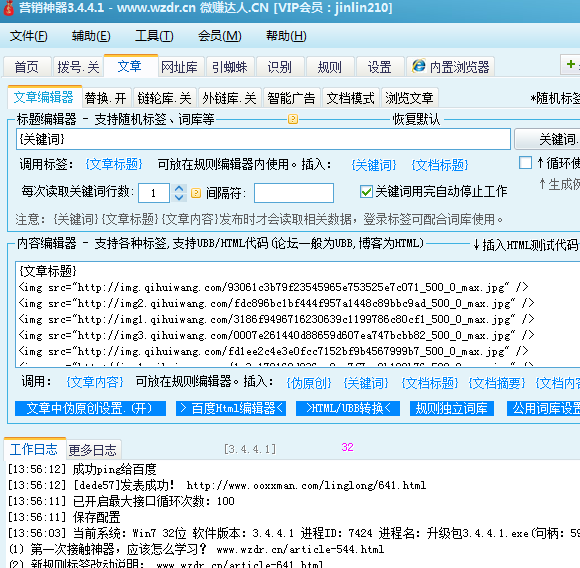Insert {关键词} tag into title editor
The height and width of the screenshot is (568, 580).
[x=374, y=165]
